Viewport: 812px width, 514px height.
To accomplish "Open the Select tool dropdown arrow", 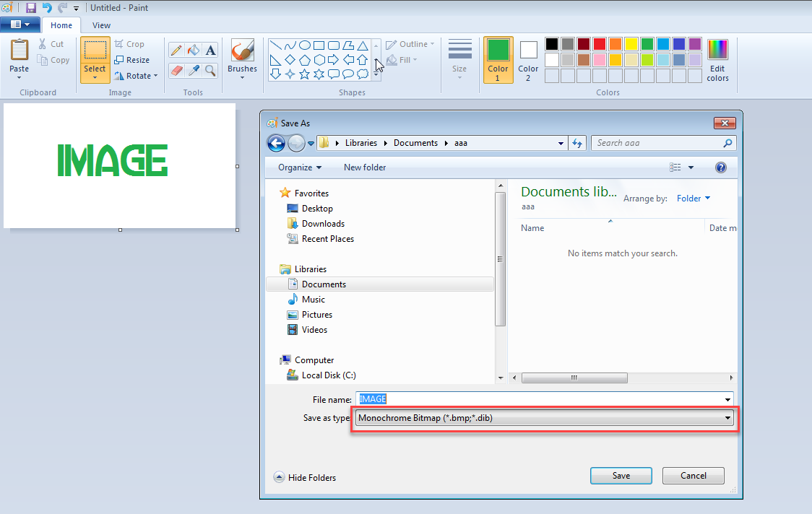I will [x=95, y=78].
